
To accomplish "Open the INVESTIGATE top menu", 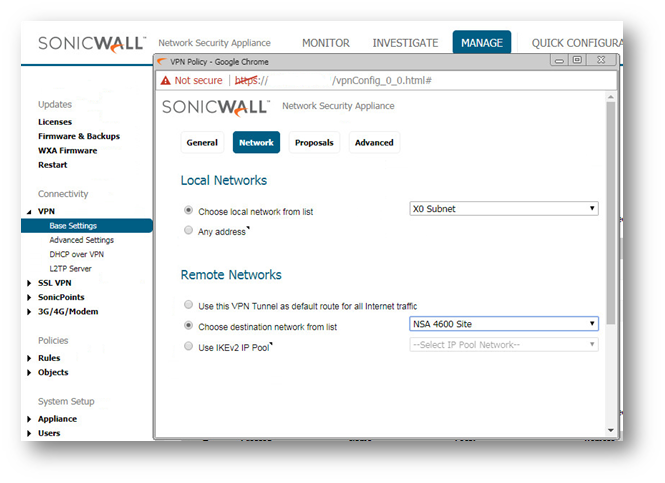I will click(405, 43).
